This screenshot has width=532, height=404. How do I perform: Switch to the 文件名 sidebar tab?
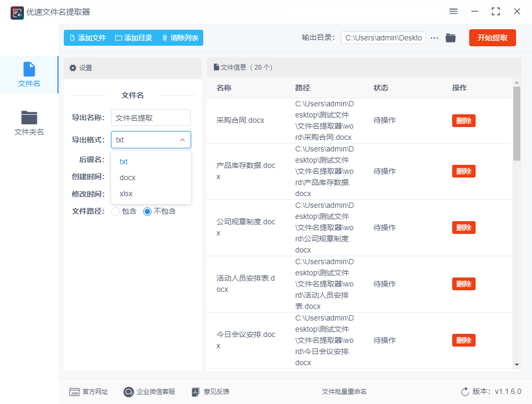[29, 74]
